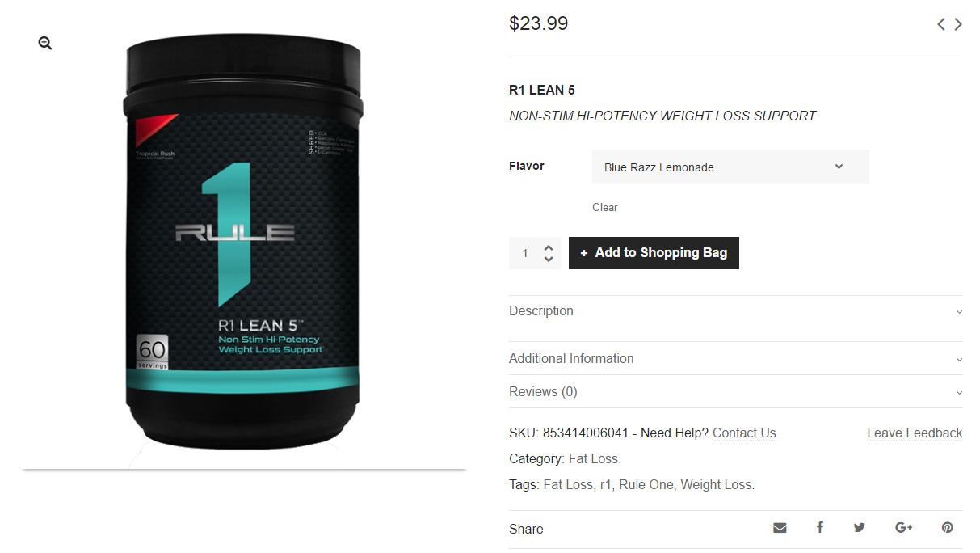Decrease quantity with down arrow

coord(549,260)
